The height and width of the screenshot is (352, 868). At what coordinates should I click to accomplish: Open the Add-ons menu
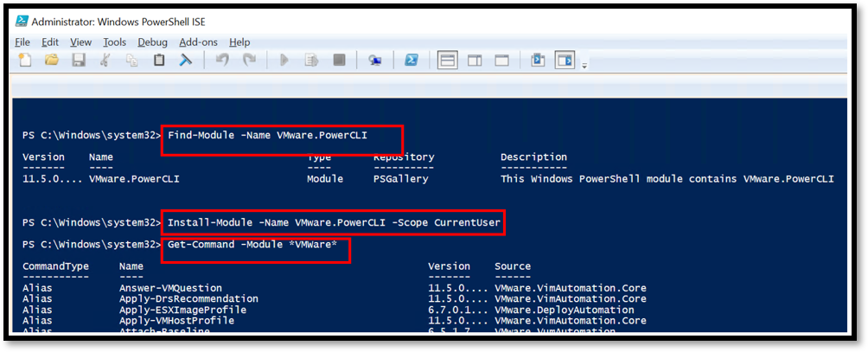pyautogui.click(x=198, y=42)
